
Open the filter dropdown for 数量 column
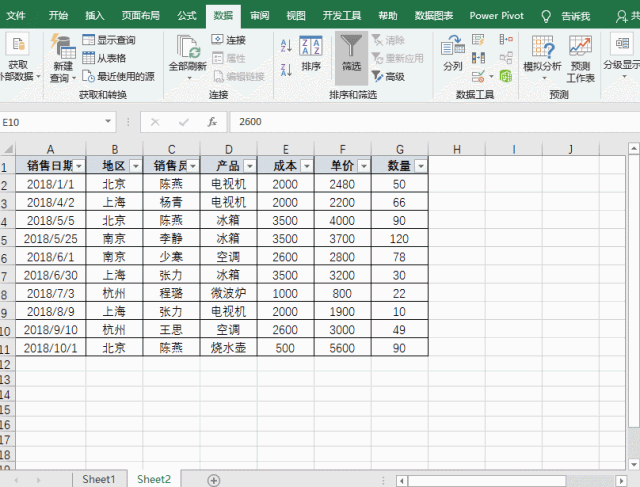pyautogui.click(x=421, y=166)
